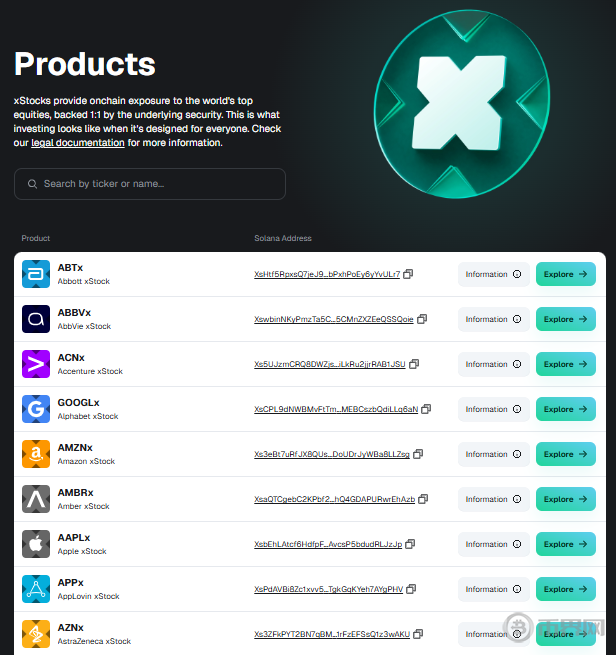The width and height of the screenshot is (616, 655).
Task: Click the search magnifier icon
Action: (32, 184)
